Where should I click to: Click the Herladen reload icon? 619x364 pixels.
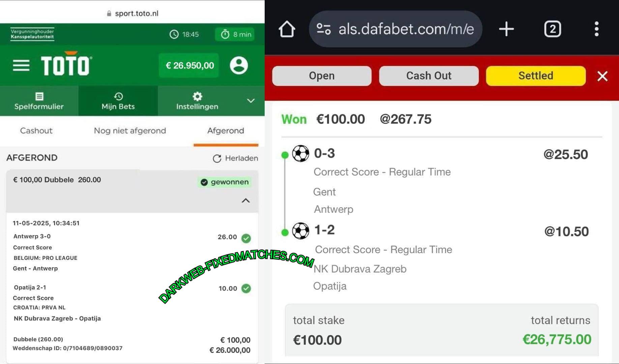pos(217,158)
